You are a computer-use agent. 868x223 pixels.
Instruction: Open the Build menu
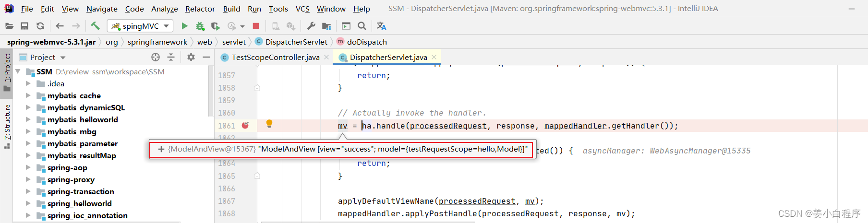click(x=231, y=9)
